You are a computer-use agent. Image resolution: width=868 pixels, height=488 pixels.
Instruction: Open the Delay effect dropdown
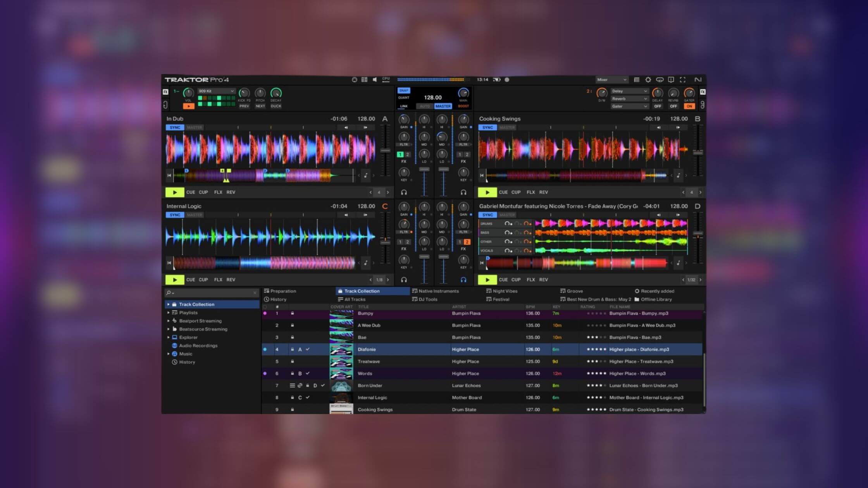[x=629, y=91]
